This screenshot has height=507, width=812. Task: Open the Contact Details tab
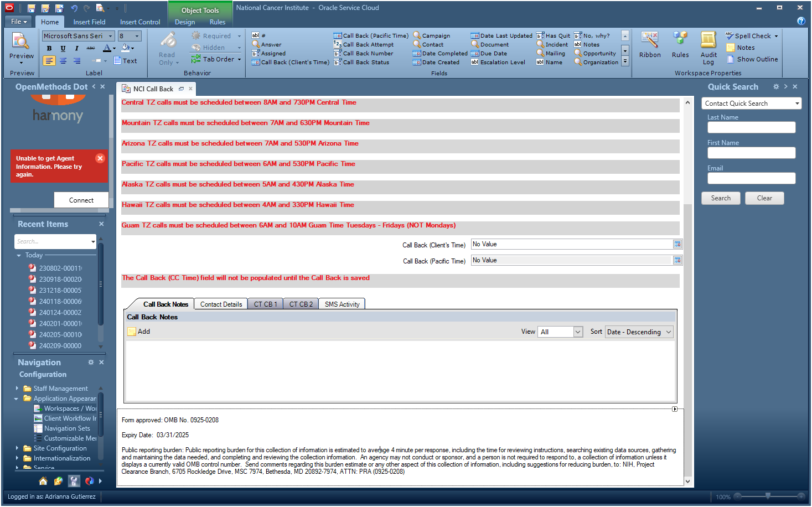click(x=221, y=304)
